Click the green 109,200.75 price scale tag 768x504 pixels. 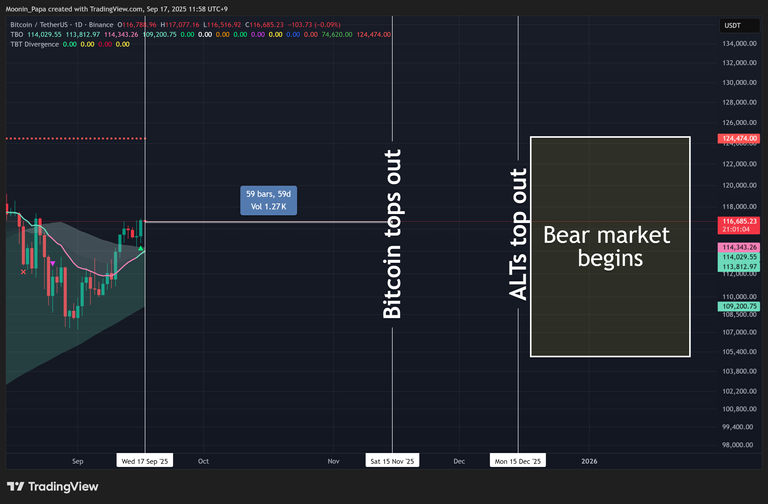click(x=739, y=306)
